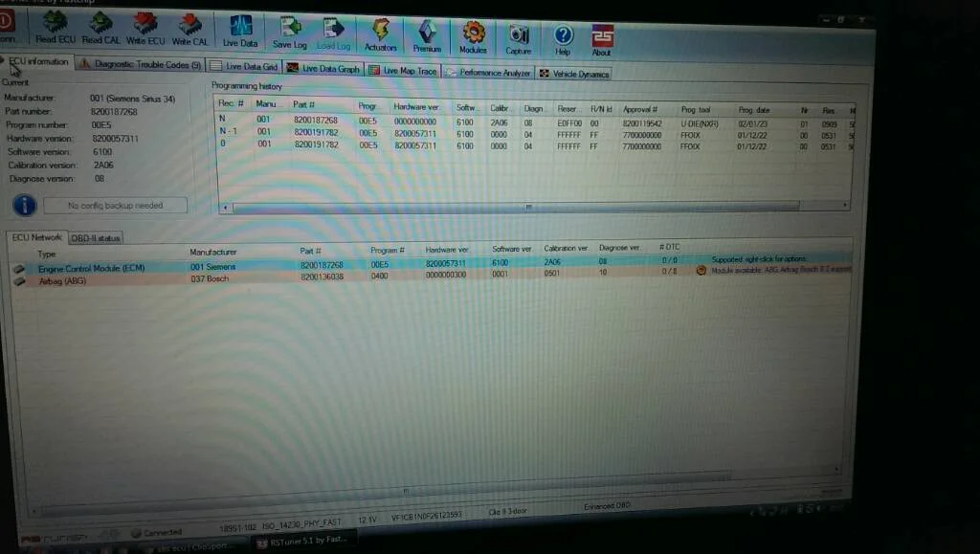Open Help from the toolbar
Screen dimensions: 980x554
(563, 39)
